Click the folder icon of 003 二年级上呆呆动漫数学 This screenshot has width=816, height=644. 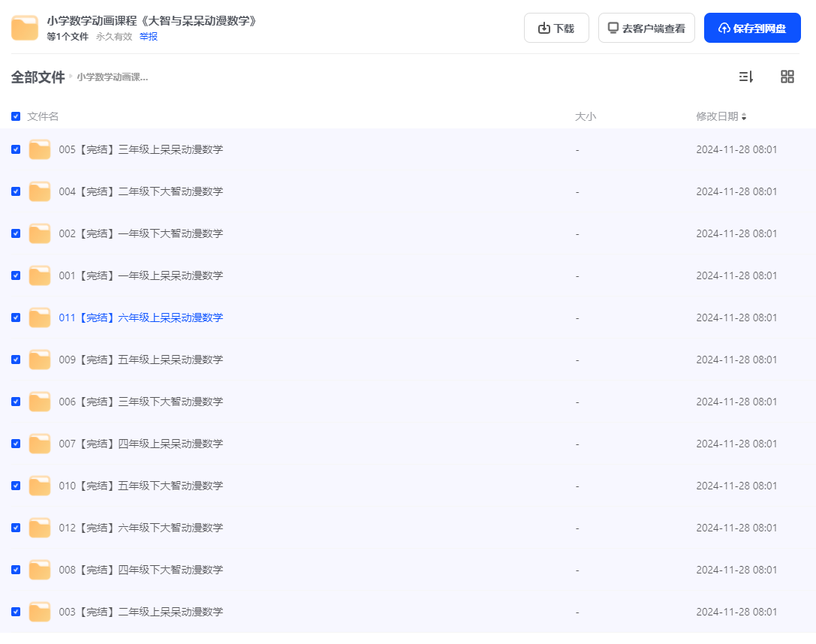39,612
